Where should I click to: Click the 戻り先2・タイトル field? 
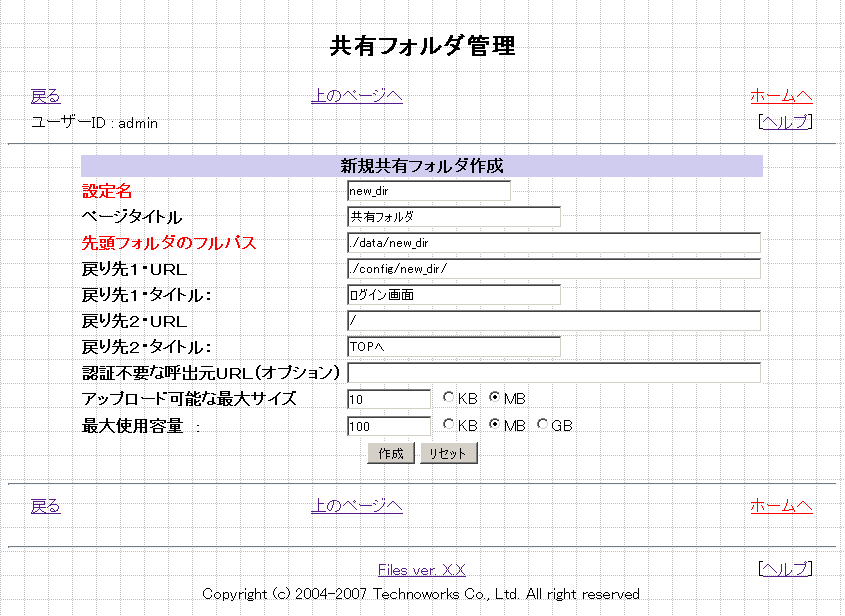[453, 347]
